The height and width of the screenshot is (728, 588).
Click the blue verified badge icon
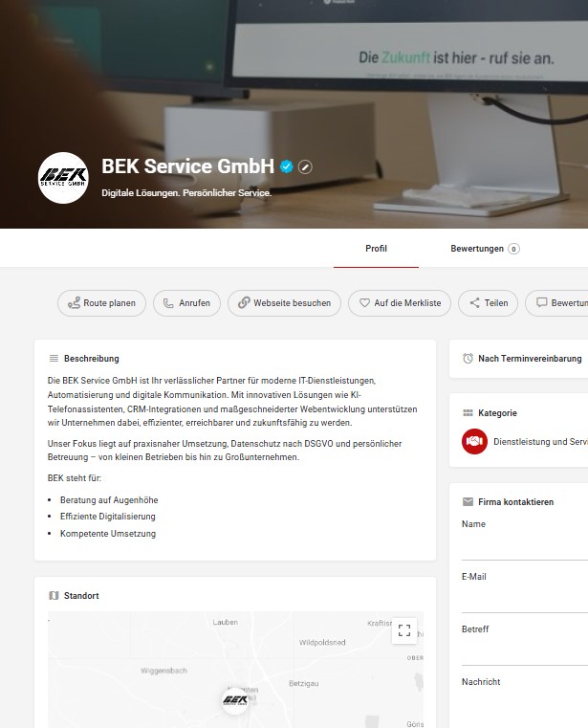[286, 166]
